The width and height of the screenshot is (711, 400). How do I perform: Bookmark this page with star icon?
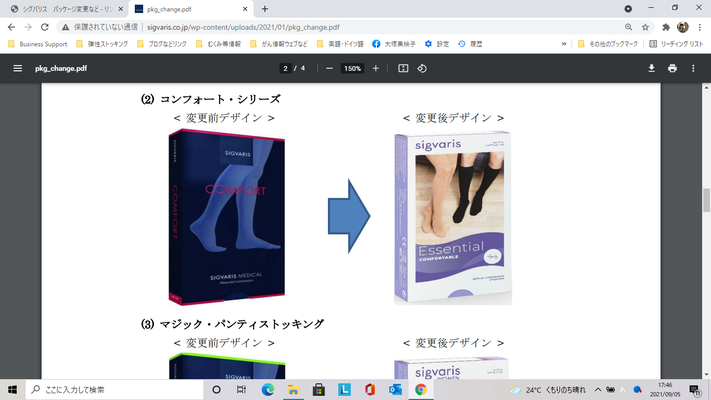click(645, 27)
